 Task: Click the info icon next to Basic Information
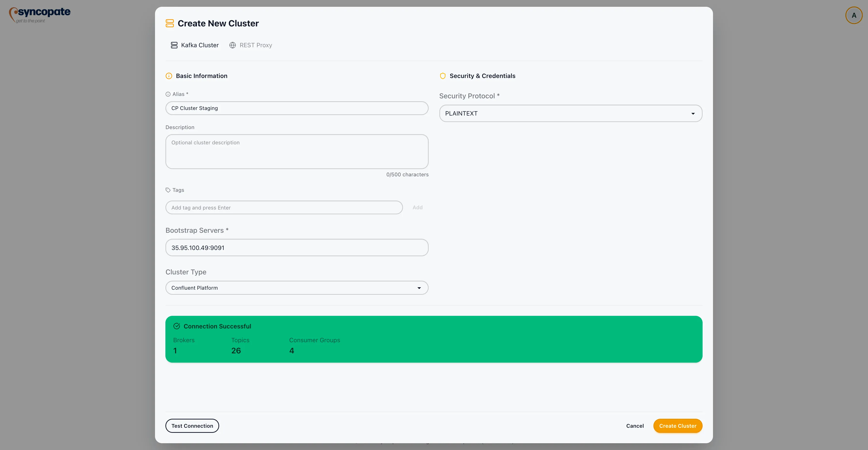(169, 76)
